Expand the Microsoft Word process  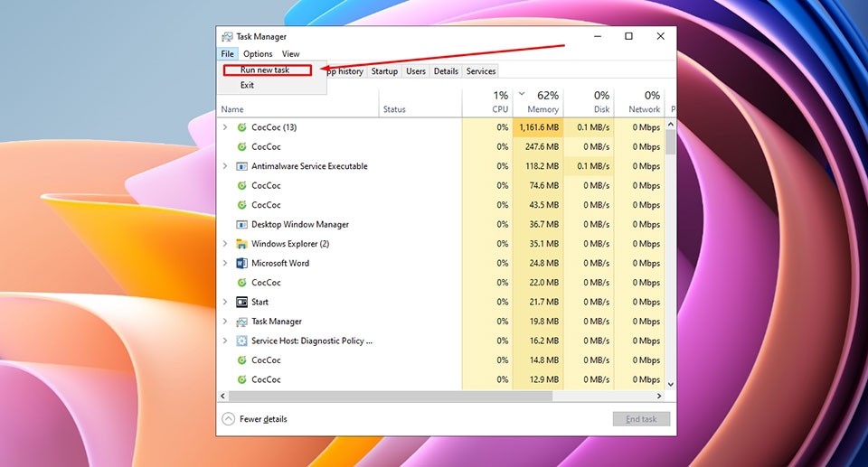click(x=225, y=263)
